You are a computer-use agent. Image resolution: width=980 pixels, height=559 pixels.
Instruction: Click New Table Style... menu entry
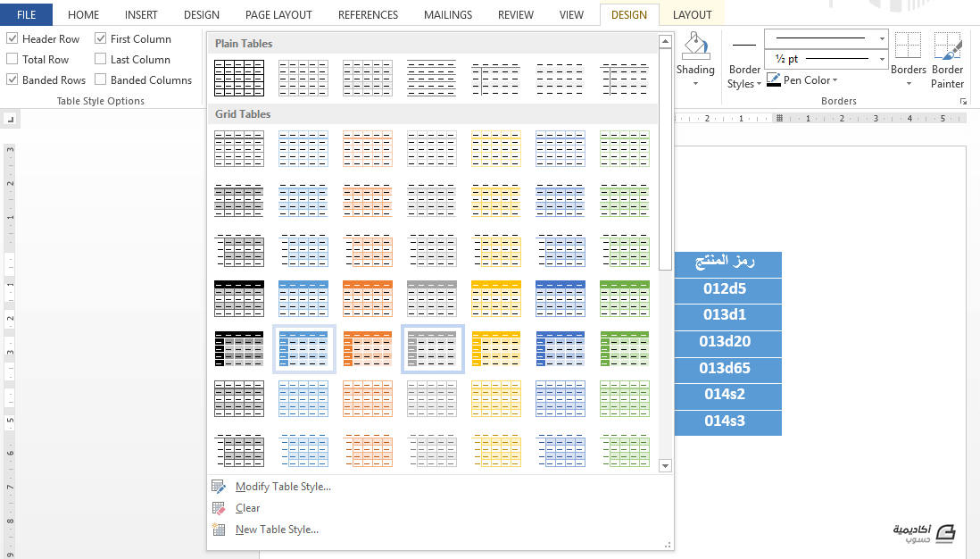277,530
